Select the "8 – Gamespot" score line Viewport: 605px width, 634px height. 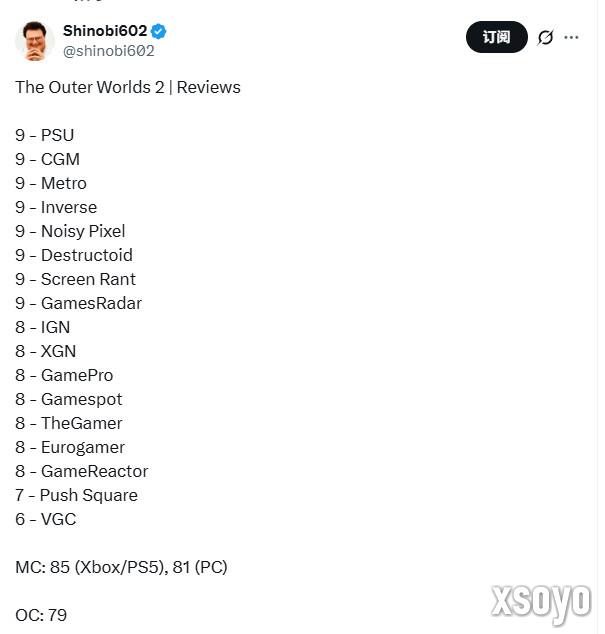[69, 399]
